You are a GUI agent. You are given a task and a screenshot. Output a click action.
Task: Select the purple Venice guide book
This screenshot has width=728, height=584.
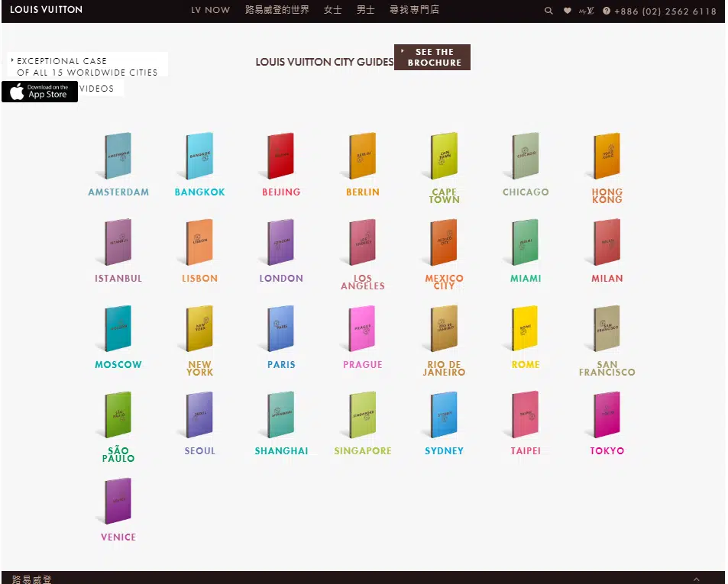(x=118, y=501)
